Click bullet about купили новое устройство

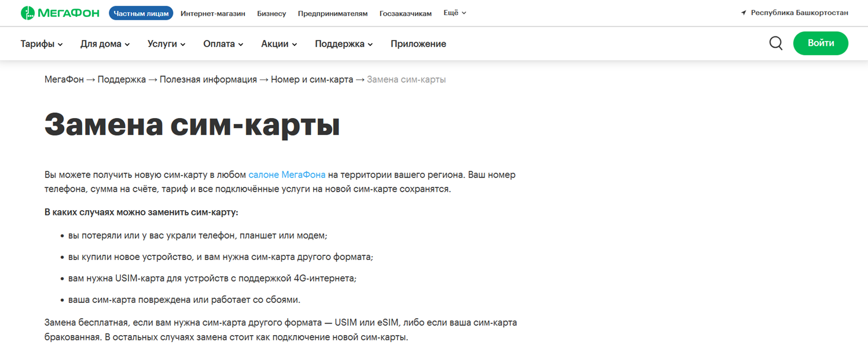(x=220, y=257)
